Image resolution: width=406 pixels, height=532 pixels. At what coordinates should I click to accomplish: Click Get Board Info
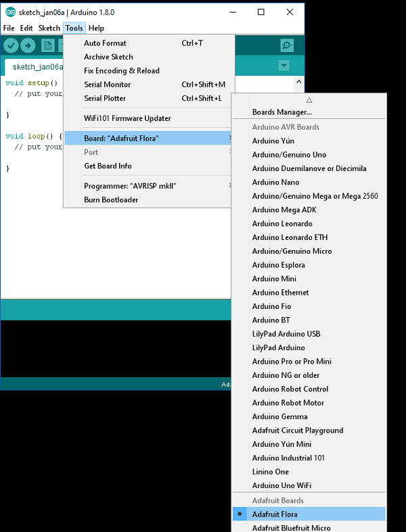coord(108,166)
